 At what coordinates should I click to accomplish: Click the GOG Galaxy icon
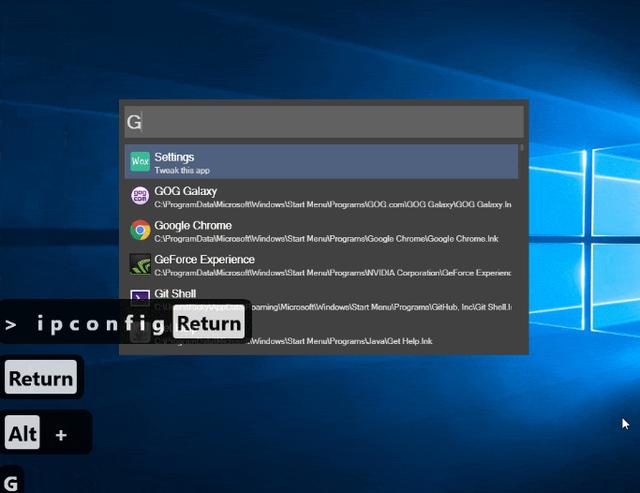[x=140, y=195]
